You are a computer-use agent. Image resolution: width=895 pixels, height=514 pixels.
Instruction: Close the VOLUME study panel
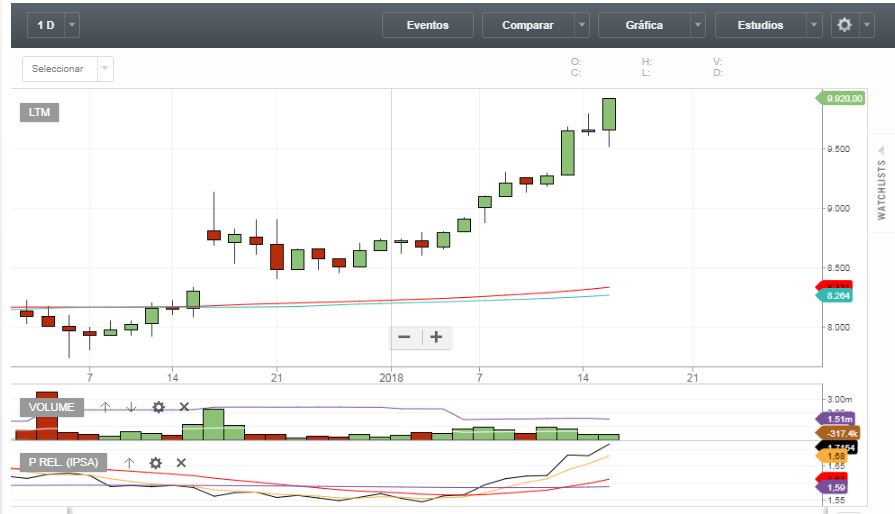pyautogui.click(x=184, y=407)
